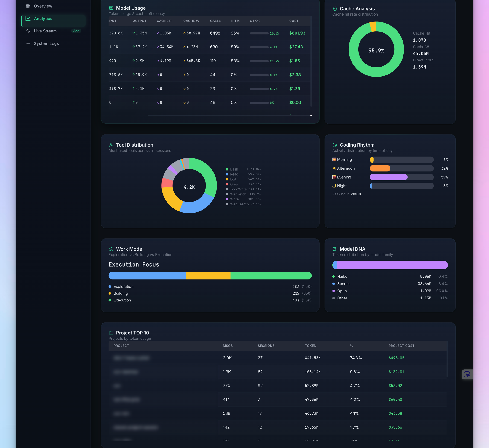Click the Model Usage chip icon

click(x=111, y=8)
